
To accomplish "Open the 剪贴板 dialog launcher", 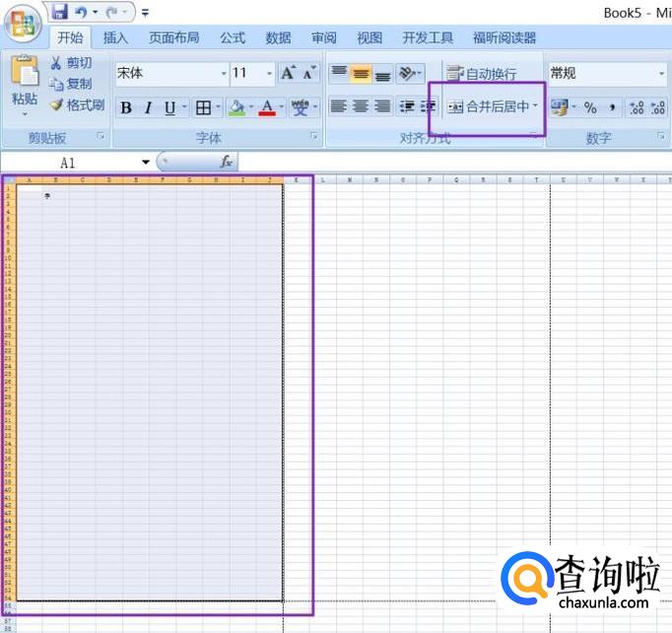I will click(x=101, y=136).
